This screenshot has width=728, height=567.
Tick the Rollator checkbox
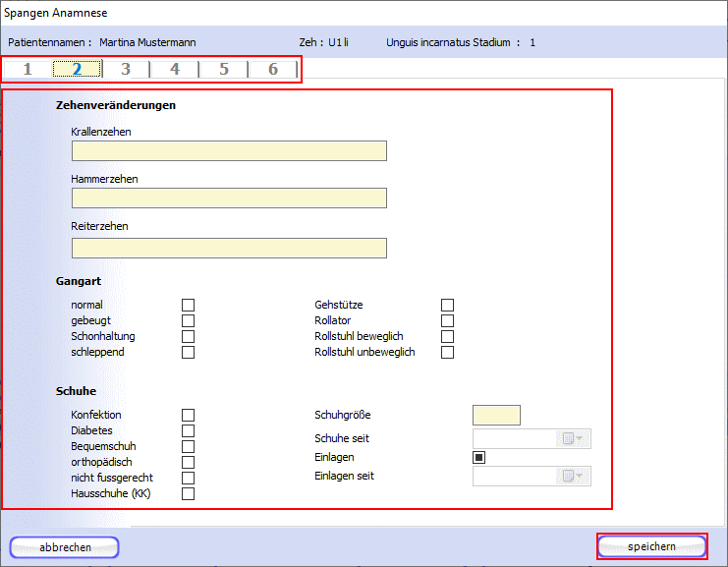click(x=448, y=321)
